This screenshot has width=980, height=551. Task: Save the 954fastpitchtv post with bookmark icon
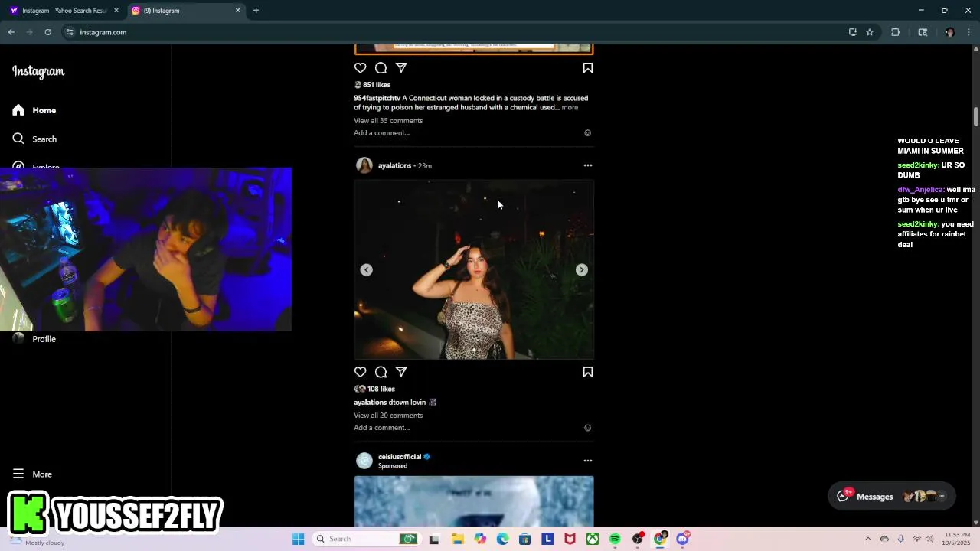click(588, 68)
